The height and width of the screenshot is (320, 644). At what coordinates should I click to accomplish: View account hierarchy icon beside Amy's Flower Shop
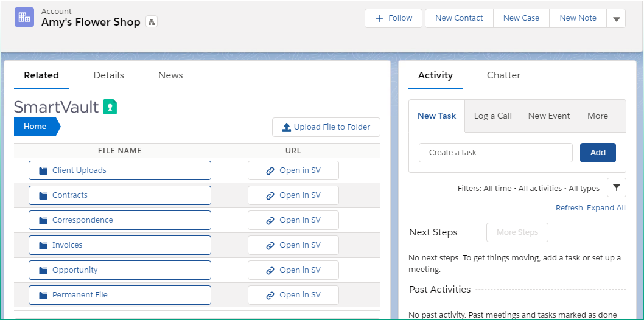(152, 22)
